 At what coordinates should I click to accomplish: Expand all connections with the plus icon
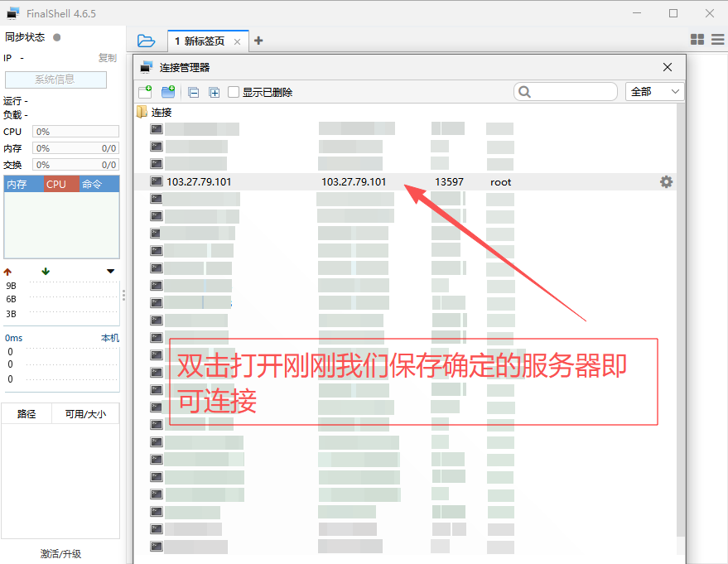(214, 93)
